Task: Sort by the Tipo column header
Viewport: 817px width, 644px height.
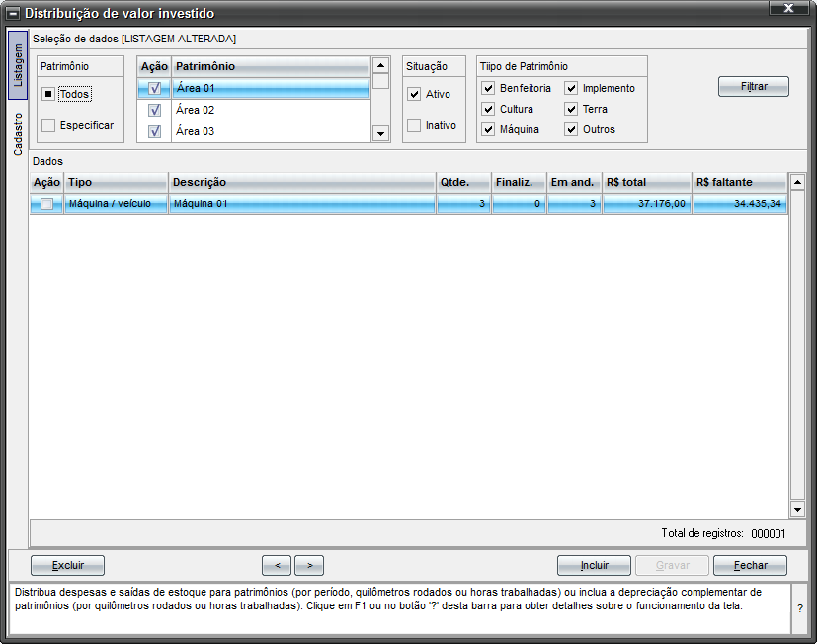Action: click(x=117, y=183)
